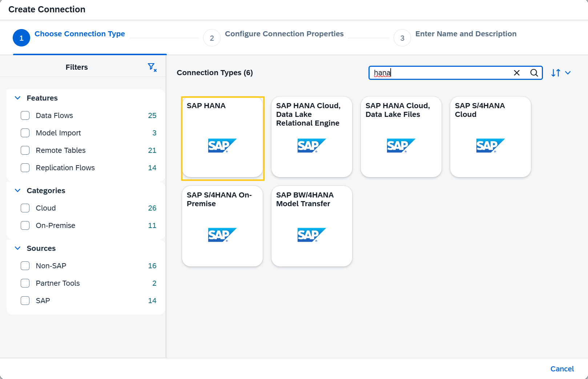Screen dimensions: 588x379
Task: Check the Remote Tables filter
Action: click(x=25, y=150)
